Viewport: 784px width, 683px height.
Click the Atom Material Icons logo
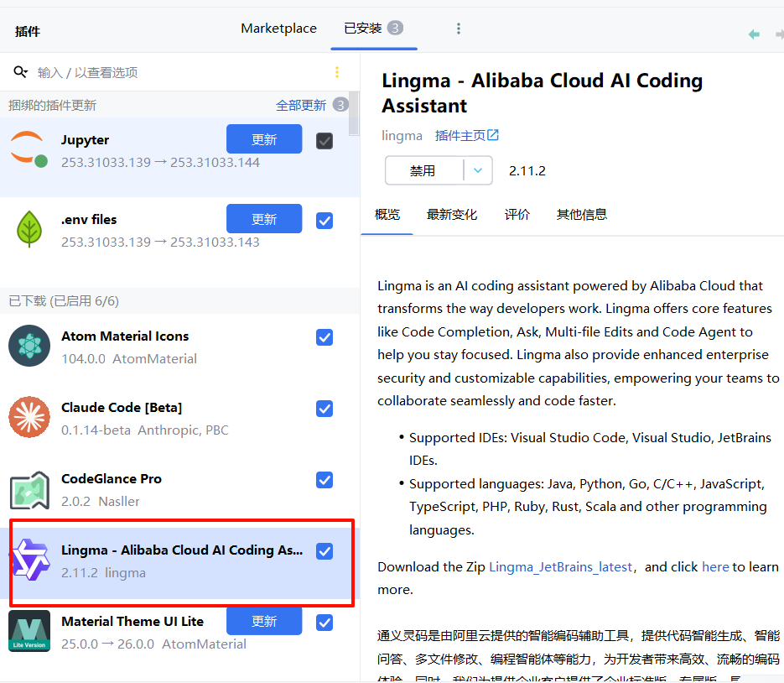click(29, 346)
